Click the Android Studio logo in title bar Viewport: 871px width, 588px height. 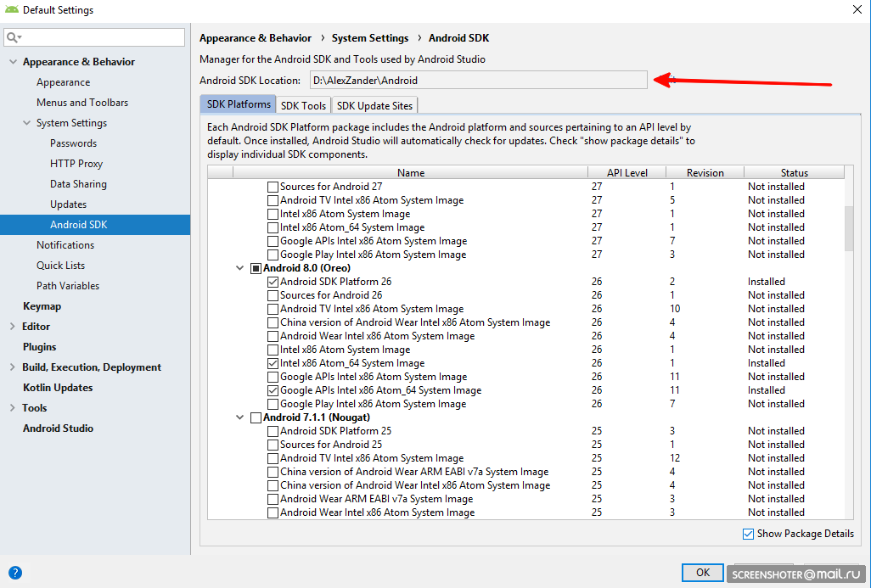tap(10, 10)
